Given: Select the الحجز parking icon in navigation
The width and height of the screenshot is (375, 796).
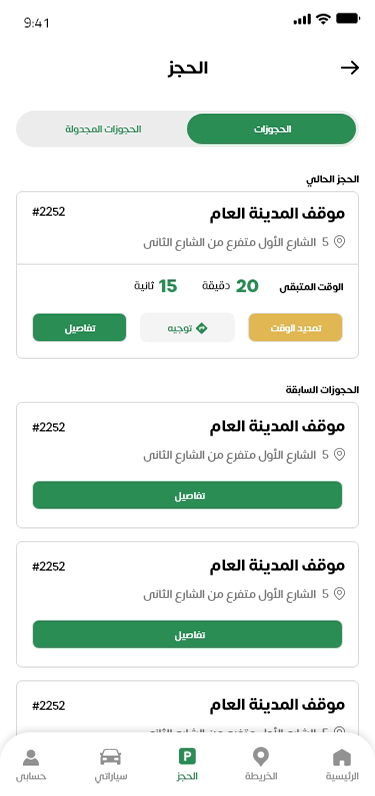Looking at the screenshot, I should pos(187,757).
